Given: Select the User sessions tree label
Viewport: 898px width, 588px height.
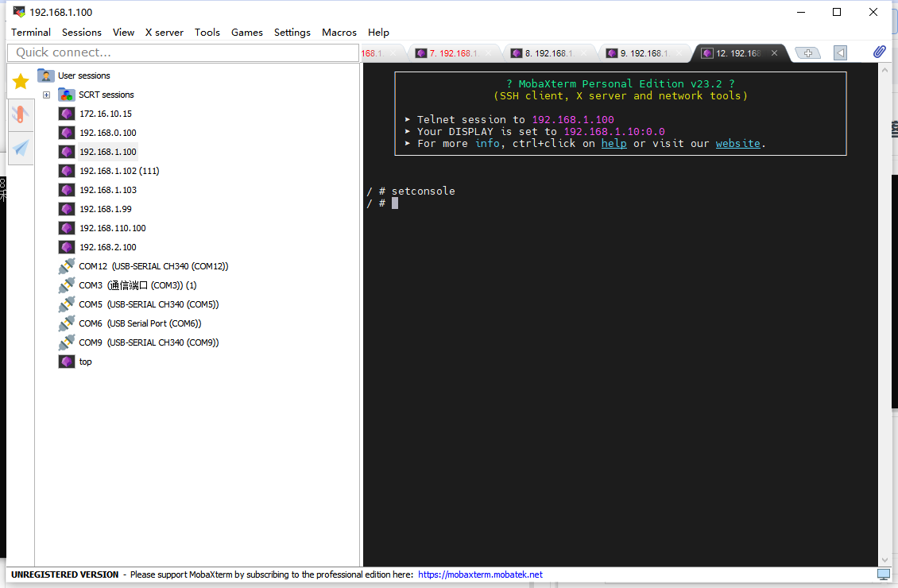Looking at the screenshot, I should pos(83,75).
